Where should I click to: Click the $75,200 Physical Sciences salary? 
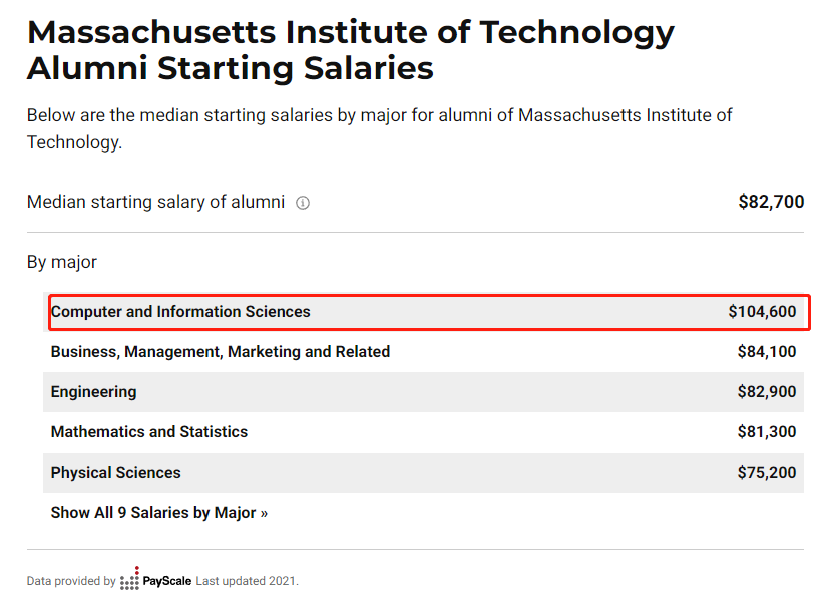[767, 473]
